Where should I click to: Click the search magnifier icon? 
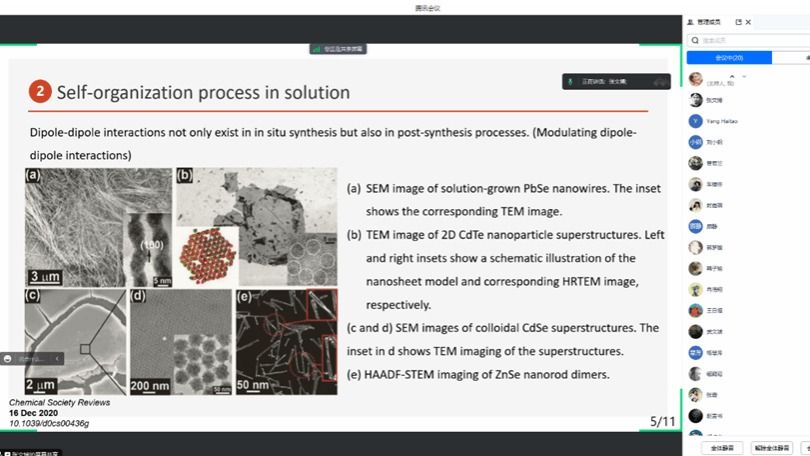pos(696,40)
